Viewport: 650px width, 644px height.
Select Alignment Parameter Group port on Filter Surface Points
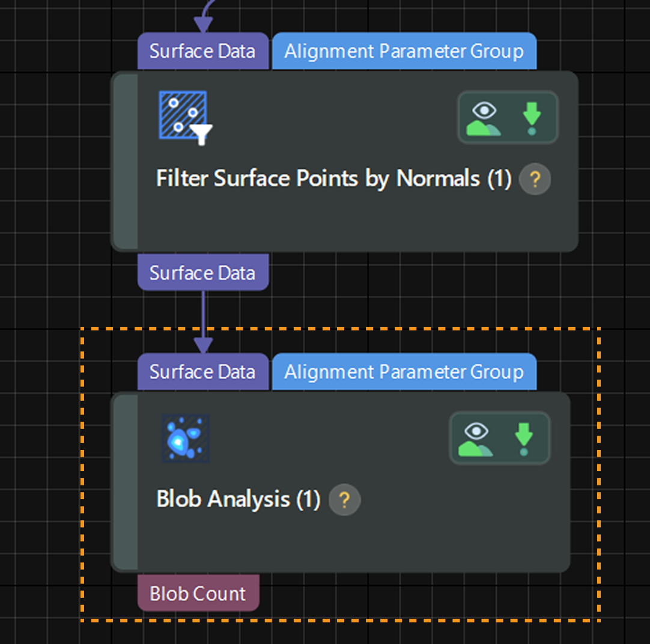[x=404, y=52]
